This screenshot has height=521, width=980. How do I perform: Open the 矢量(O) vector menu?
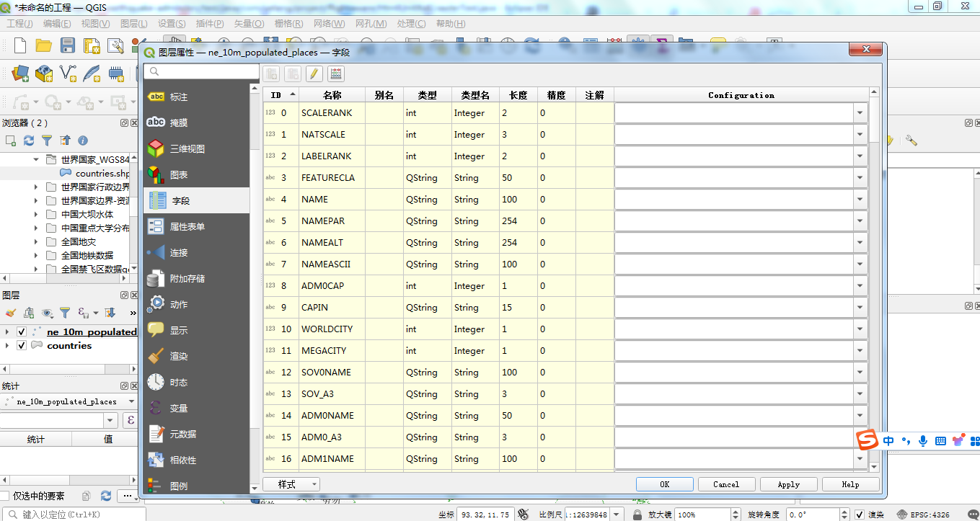pyautogui.click(x=249, y=24)
